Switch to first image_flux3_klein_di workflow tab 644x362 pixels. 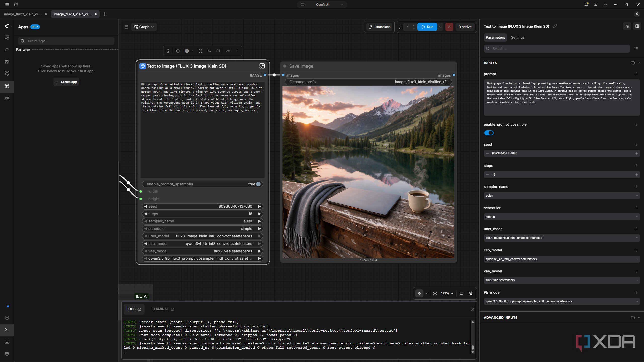pyautogui.click(x=25, y=14)
